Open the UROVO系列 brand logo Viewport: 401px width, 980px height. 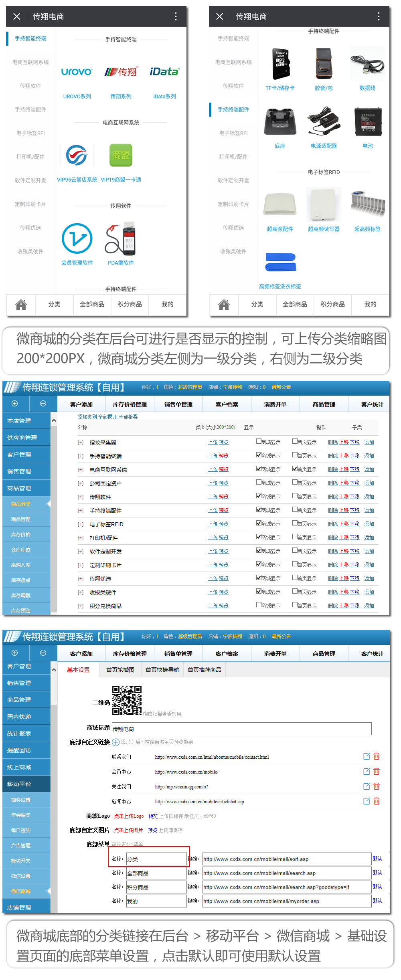pyautogui.click(x=77, y=72)
